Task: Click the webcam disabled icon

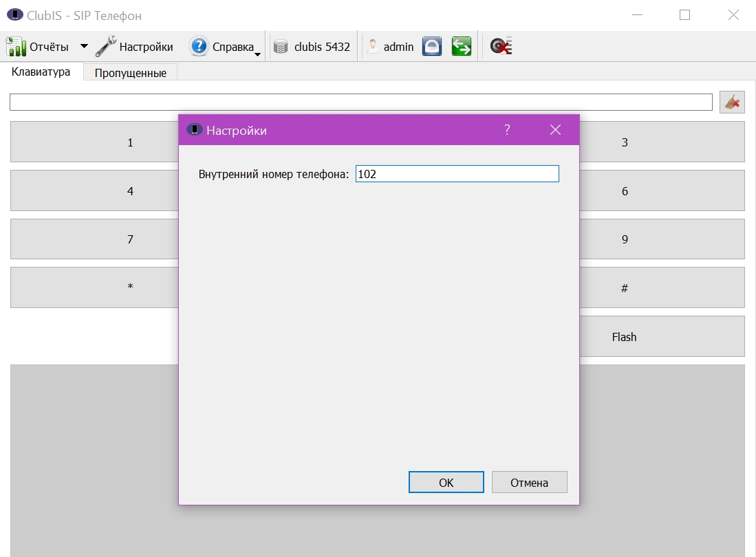Action: [501, 46]
